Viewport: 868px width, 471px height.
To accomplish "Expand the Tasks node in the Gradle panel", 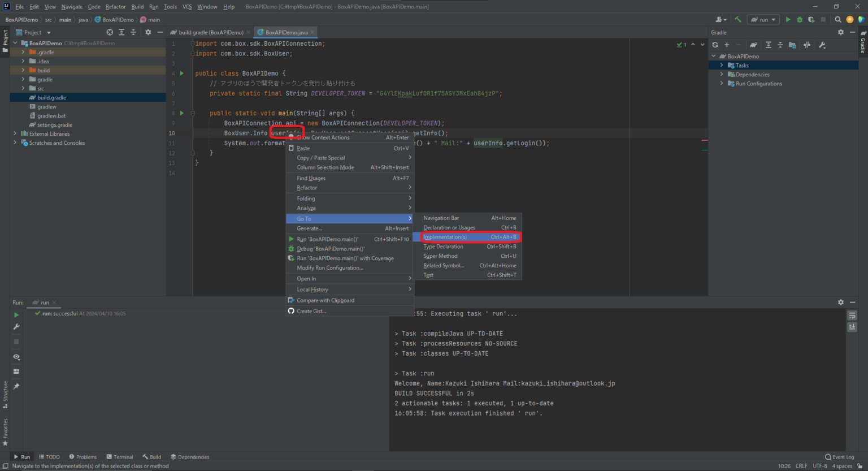I will (x=721, y=65).
